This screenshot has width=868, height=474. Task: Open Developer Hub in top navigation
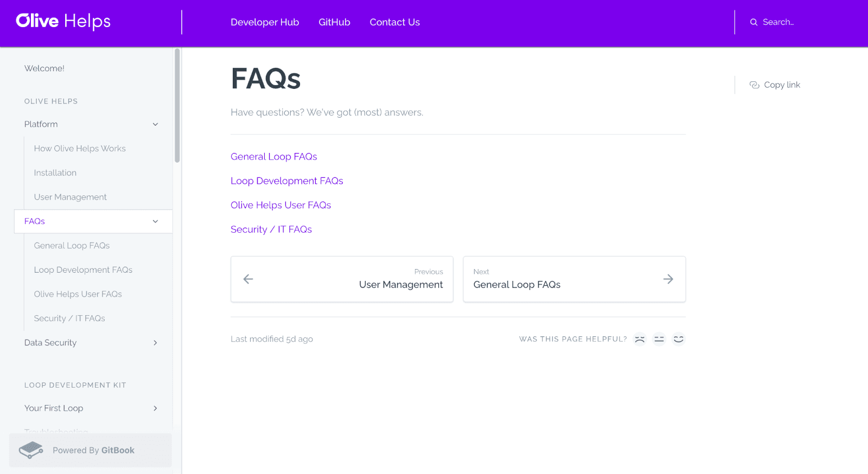[x=265, y=22]
